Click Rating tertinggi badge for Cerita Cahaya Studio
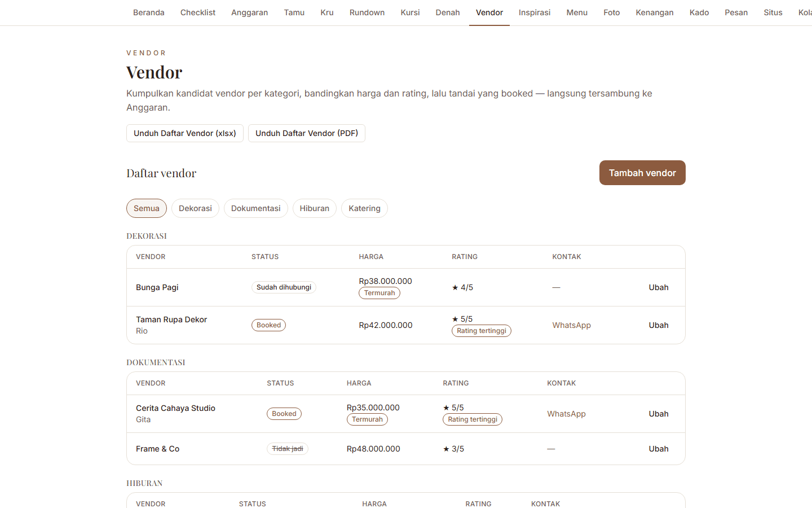 pos(473,419)
